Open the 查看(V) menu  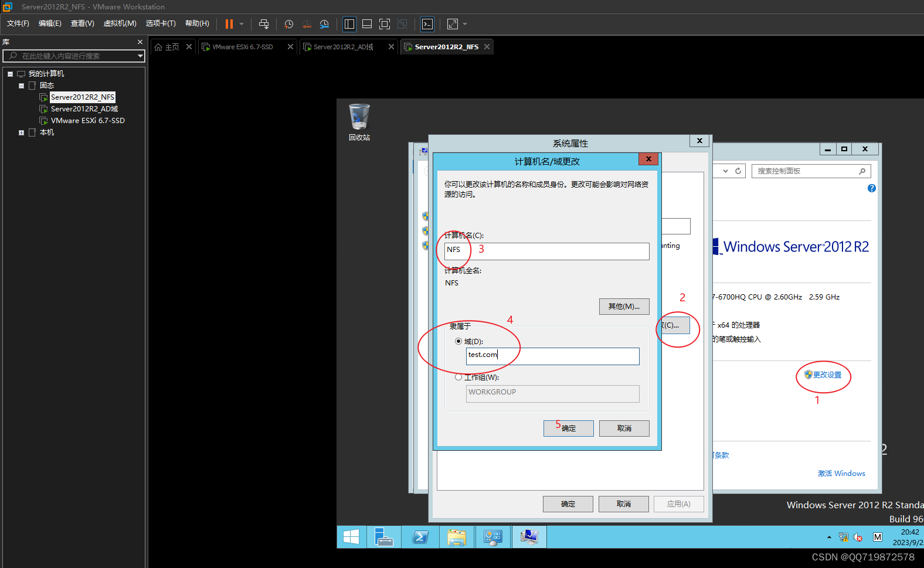(83, 23)
